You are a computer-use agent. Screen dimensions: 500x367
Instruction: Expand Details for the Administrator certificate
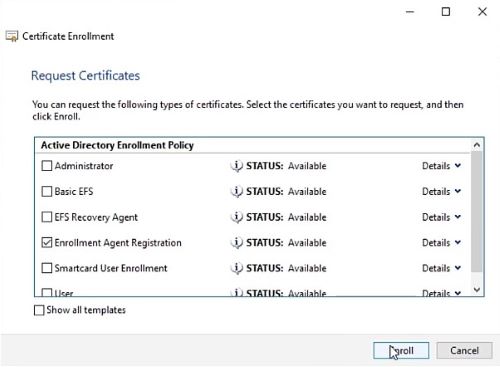tap(441, 166)
